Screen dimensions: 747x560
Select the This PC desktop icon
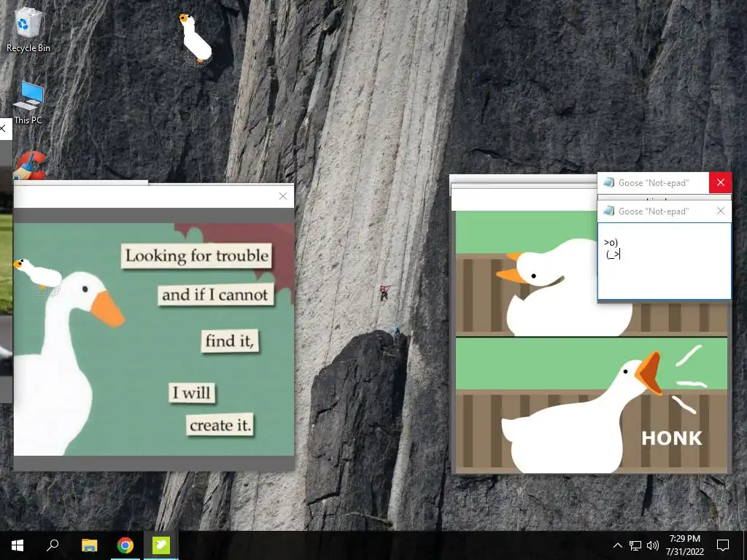[x=28, y=102]
